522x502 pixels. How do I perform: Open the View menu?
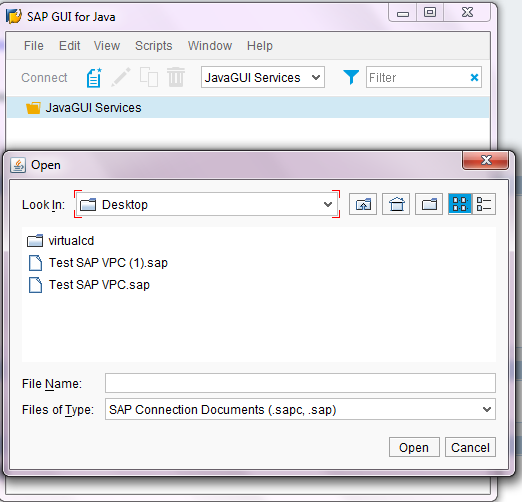(x=107, y=46)
